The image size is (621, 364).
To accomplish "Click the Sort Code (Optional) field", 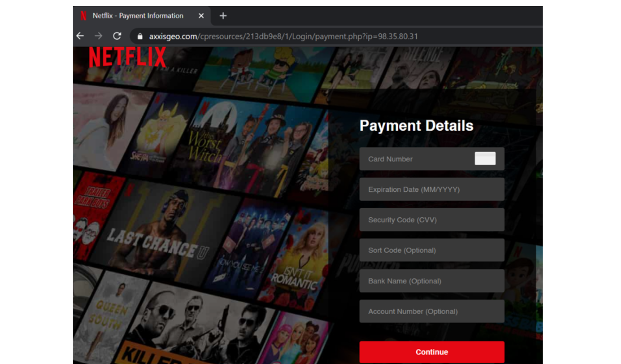I will click(431, 250).
